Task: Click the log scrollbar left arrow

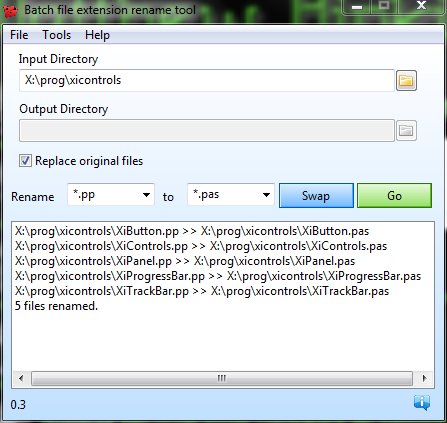Action: (21, 378)
